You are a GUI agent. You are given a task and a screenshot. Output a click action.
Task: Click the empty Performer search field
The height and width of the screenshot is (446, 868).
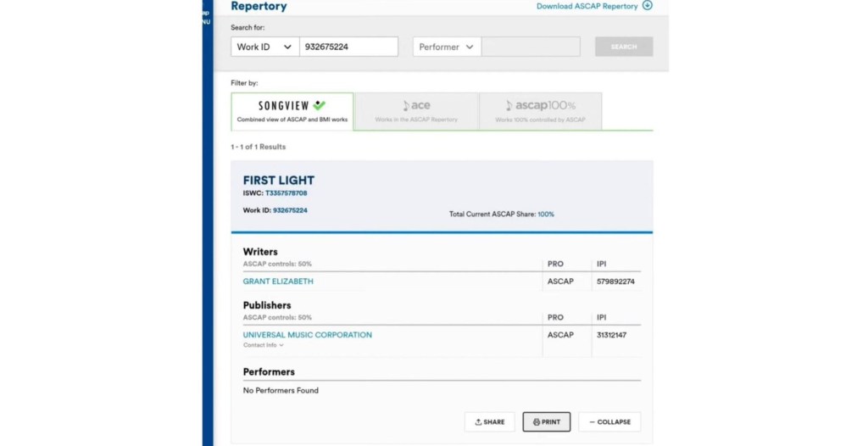click(531, 47)
